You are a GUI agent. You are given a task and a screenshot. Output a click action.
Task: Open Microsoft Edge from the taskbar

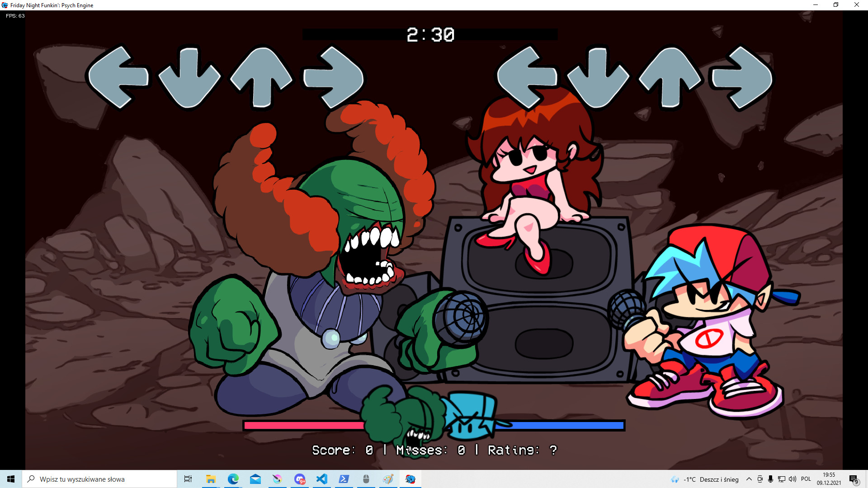[x=233, y=479]
